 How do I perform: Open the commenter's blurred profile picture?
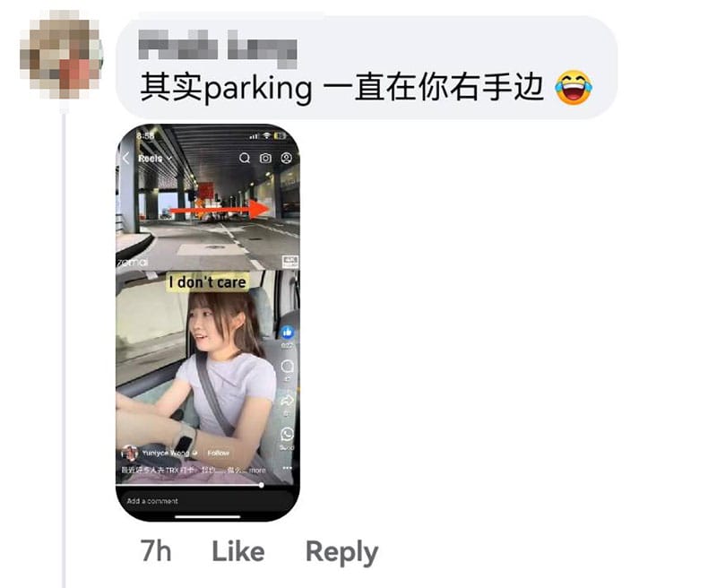62,56
